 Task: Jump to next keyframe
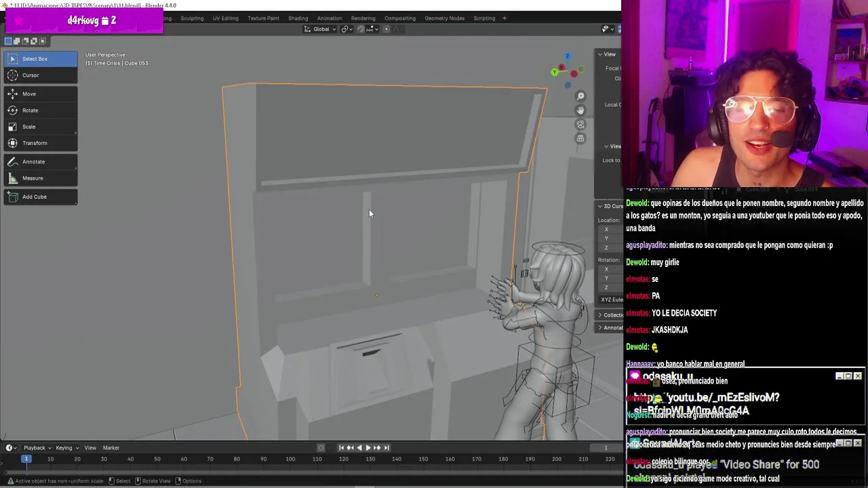pos(377,447)
